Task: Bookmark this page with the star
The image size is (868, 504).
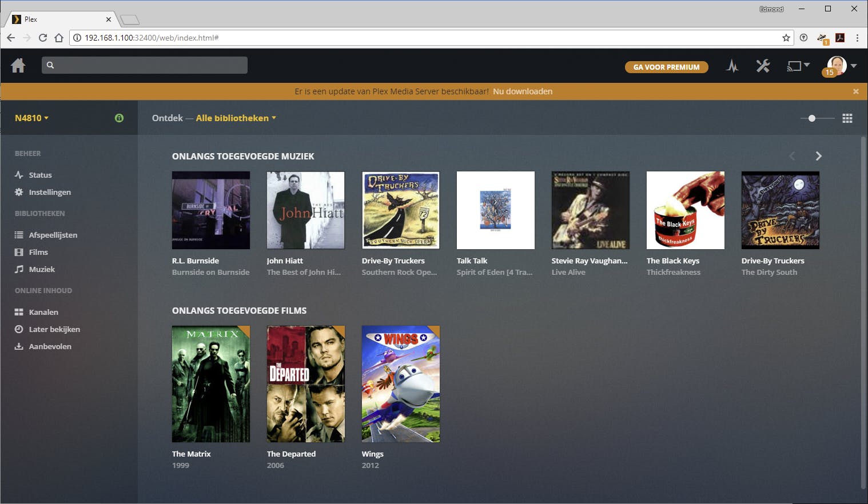Action: [x=786, y=38]
